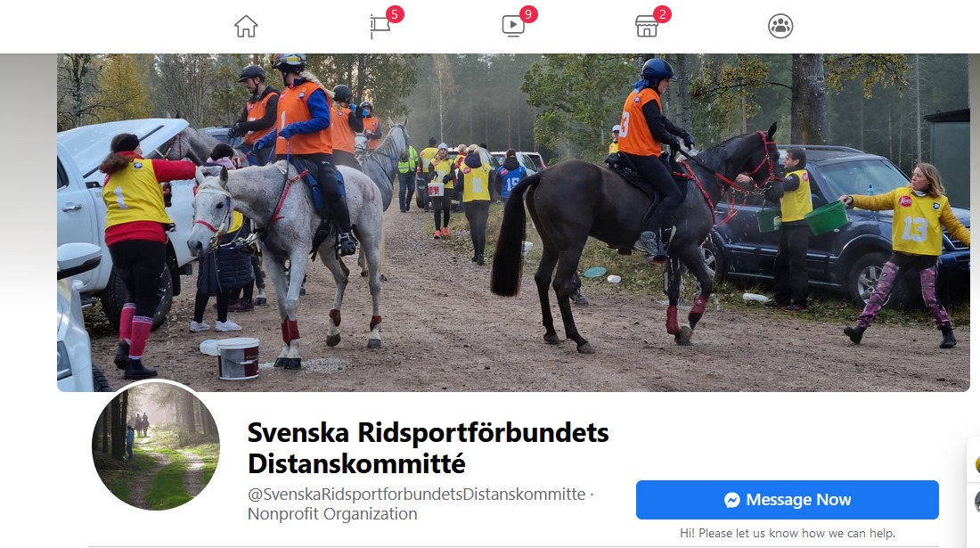Open the Pages flag icon
Image resolution: width=980 pixels, height=548 pixels.
[380, 26]
